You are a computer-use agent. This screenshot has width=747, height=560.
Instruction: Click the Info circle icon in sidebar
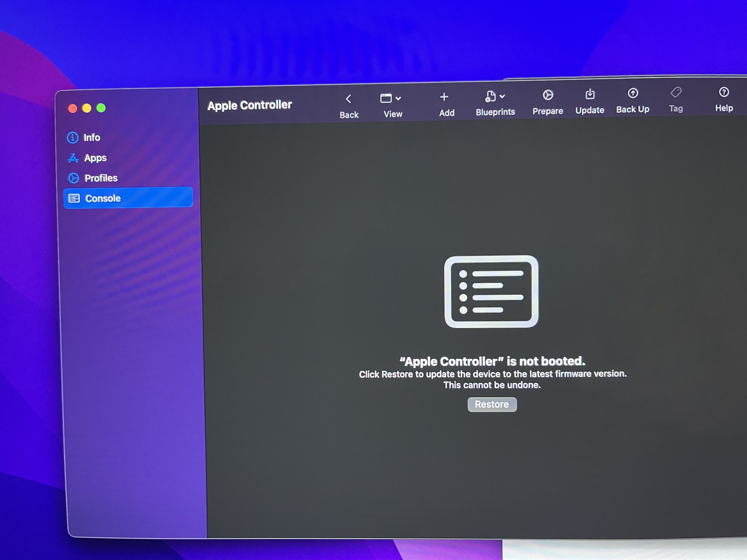tap(72, 137)
